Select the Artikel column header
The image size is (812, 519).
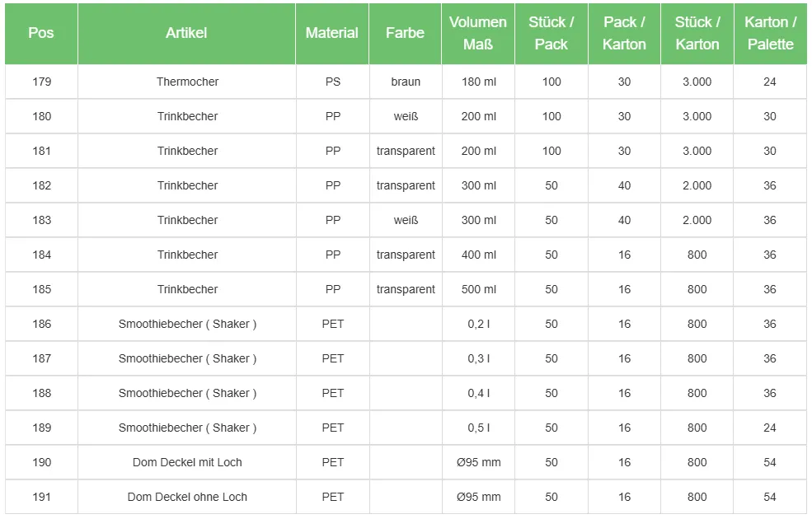[x=186, y=33]
